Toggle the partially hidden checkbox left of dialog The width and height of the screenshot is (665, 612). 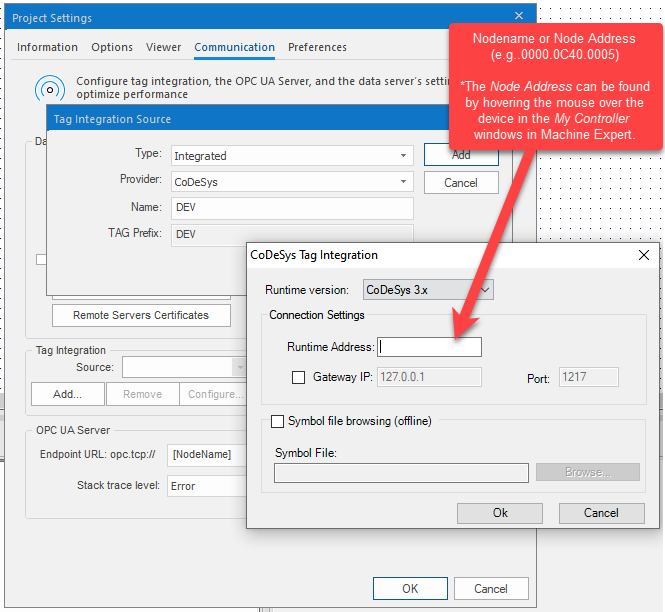(x=41, y=259)
